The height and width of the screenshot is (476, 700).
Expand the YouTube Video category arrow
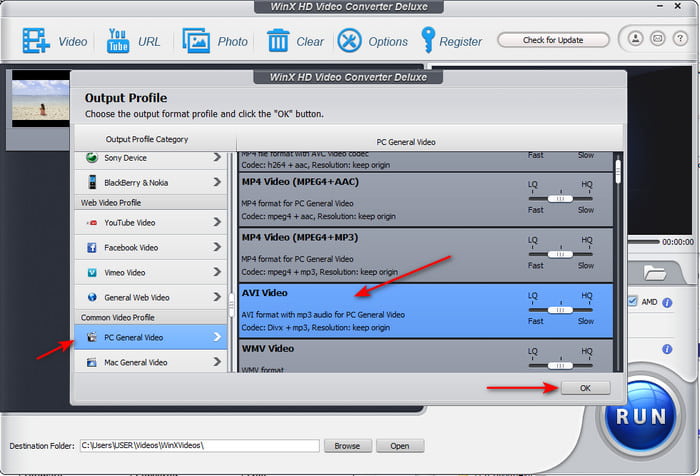217,222
